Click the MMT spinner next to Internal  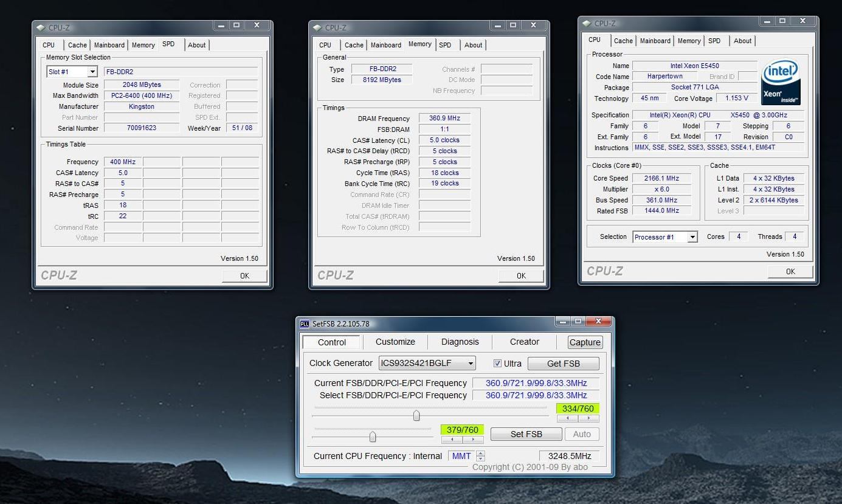[481, 456]
